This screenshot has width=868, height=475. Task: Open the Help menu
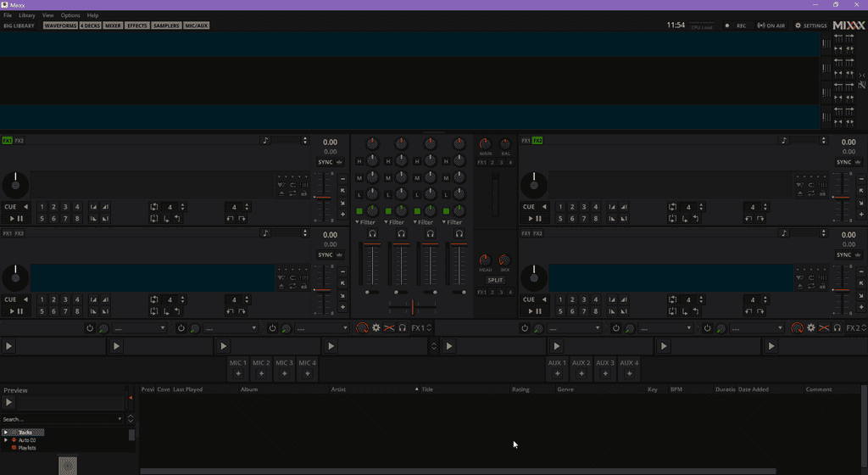[x=92, y=15]
